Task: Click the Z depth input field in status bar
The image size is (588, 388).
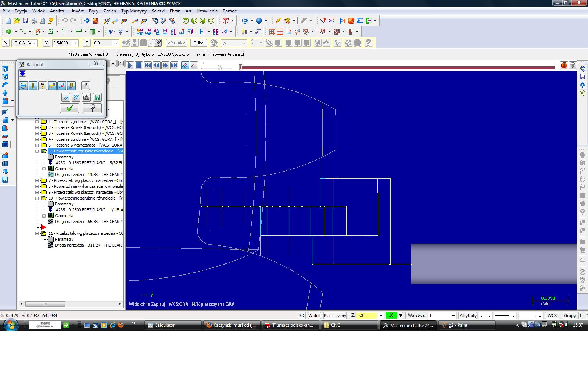Action: 366,315
